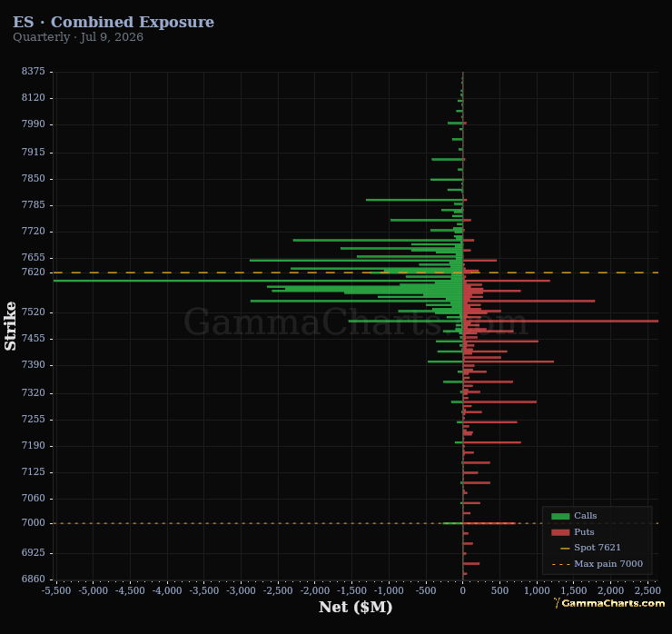Click the green Calls legend swatch
Image resolution: width=672 pixels, height=634 pixels.
click(560, 516)
